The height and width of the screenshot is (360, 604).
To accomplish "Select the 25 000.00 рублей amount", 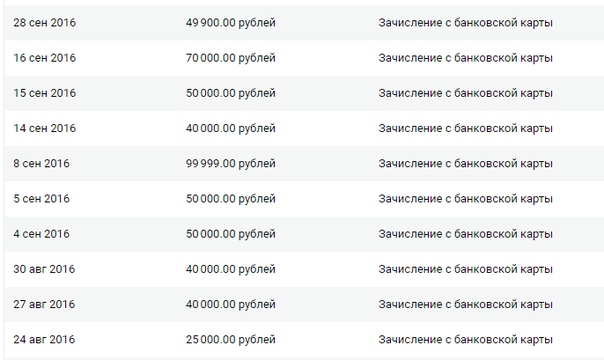I will click(230, 340).
